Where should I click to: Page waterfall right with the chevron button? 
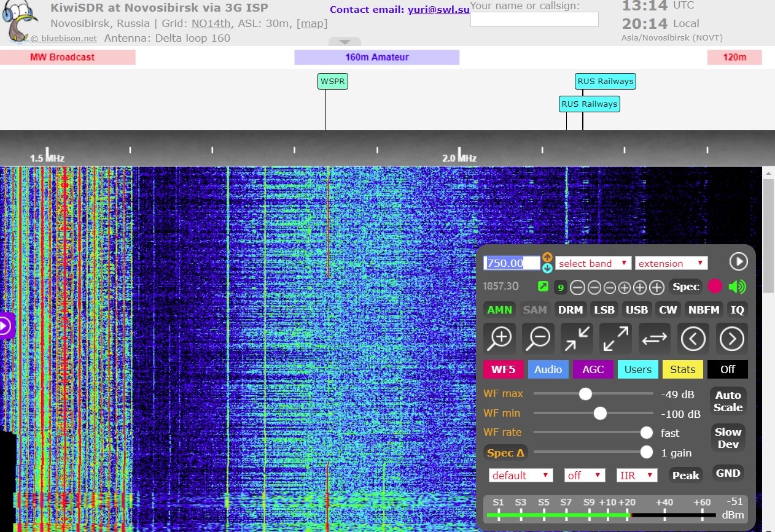731,338
